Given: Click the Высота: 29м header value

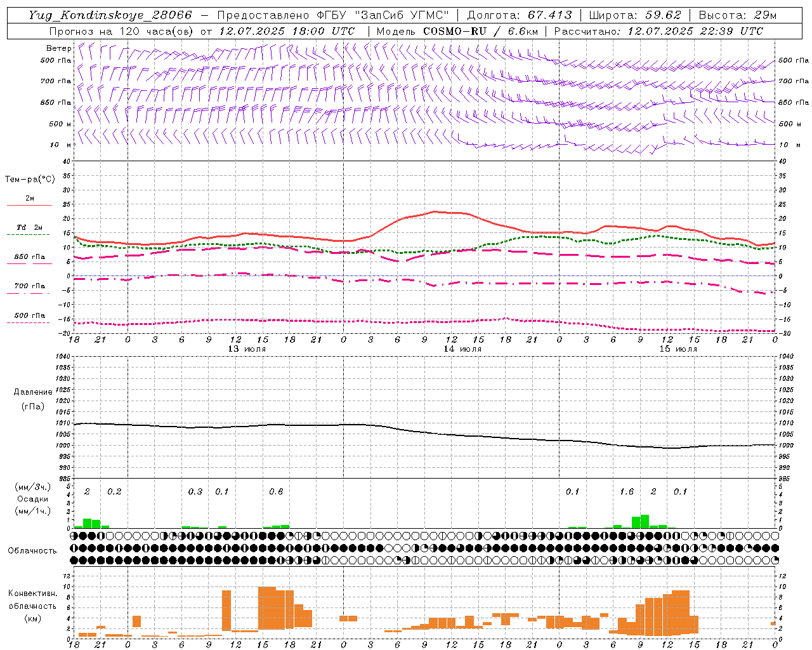Looking at the screenshot, I should click(737, 15).
